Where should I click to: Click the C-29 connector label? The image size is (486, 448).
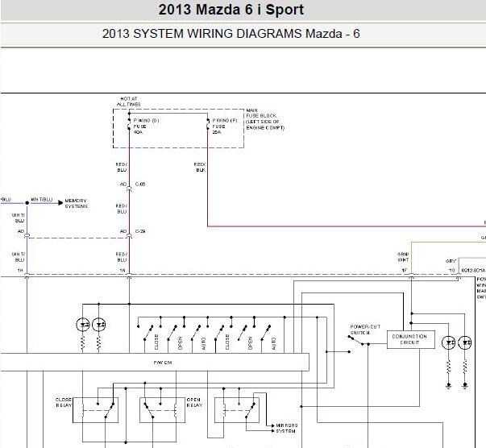coord(140,231)
